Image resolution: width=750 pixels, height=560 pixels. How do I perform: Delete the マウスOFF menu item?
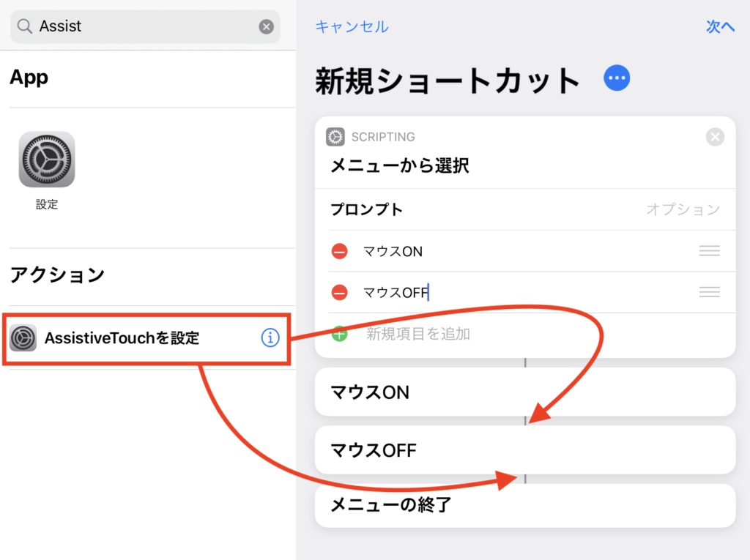[x=339, y=293]
